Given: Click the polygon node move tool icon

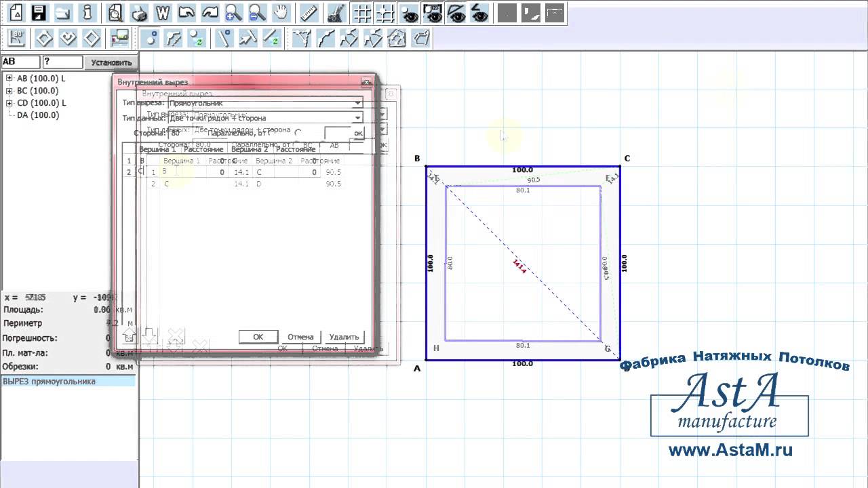Looking at the screenshot, I should coord(373,37).
